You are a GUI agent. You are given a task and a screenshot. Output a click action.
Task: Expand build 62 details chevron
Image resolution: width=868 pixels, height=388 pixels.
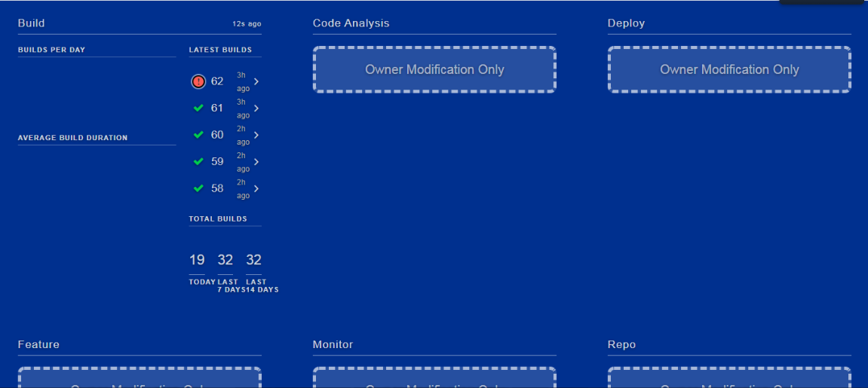[x=256, y=82]
